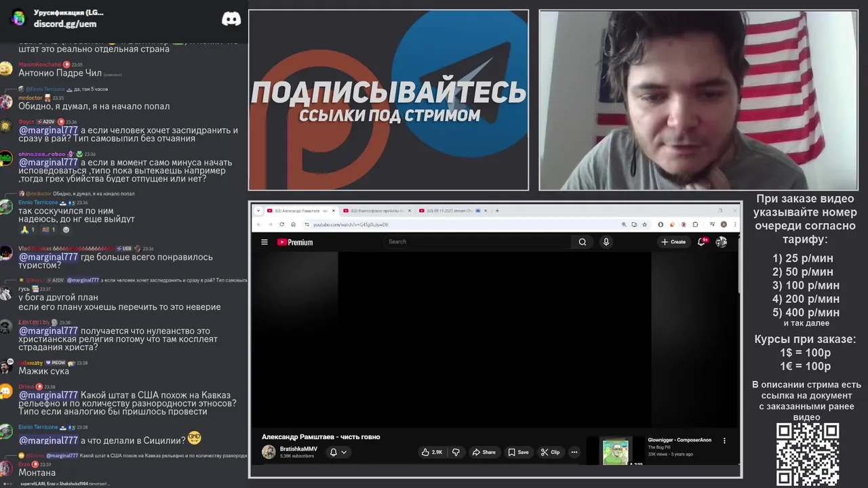Click the 'discord.gg/uem' text
Image resolution: width=868 pixels, height=488 pixels.
tap(65, 24)
